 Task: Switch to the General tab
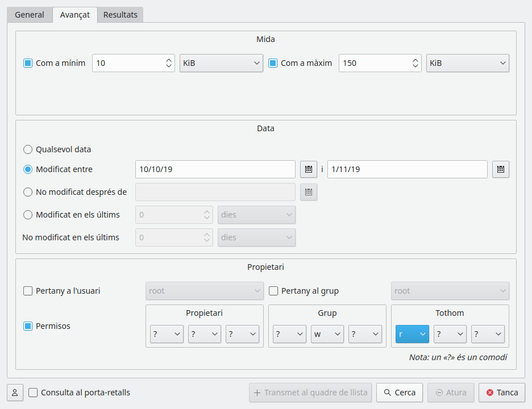[30, 15]
